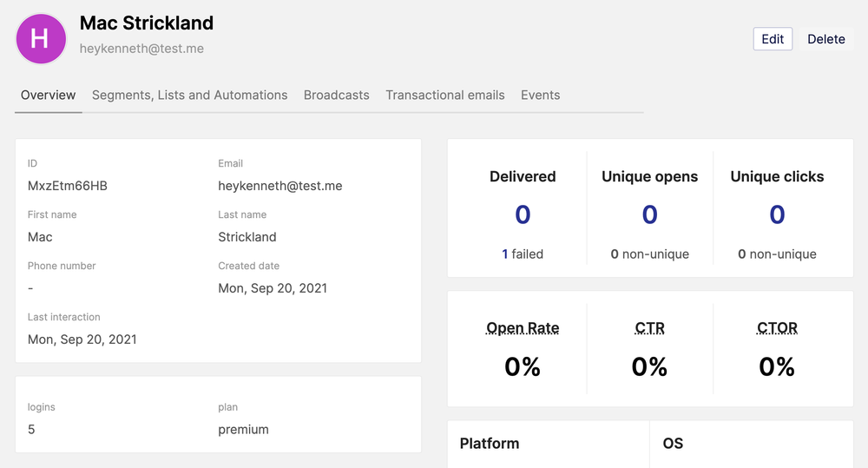Click the Edit button
This screenshot has width=868, height=468.
tap(773, 39)
